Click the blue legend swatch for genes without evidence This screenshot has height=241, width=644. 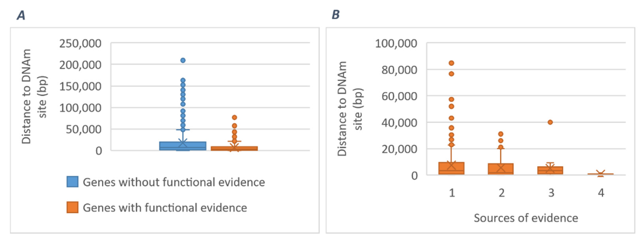click(x=72, y=182)
